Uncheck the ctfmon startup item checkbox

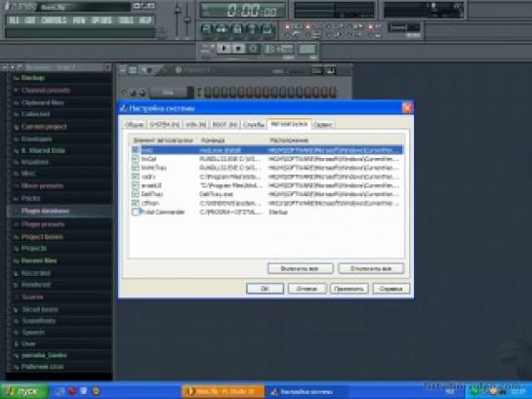136,203
